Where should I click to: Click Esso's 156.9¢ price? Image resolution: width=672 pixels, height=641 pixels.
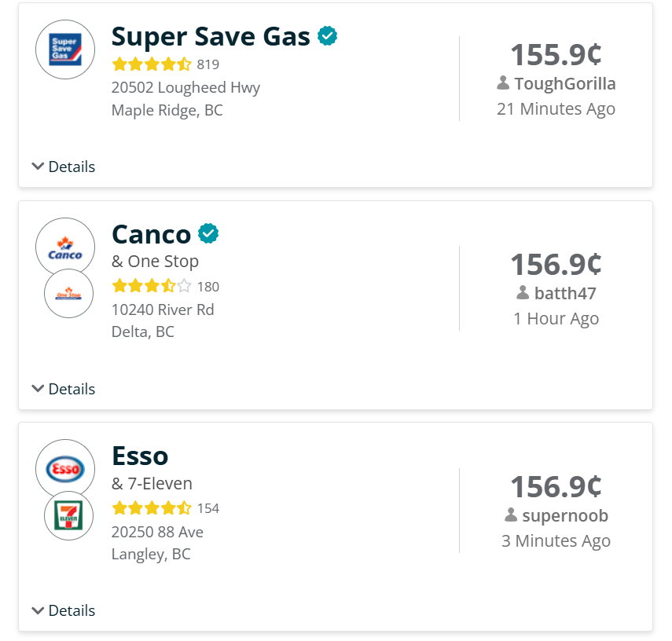(556, 486)
